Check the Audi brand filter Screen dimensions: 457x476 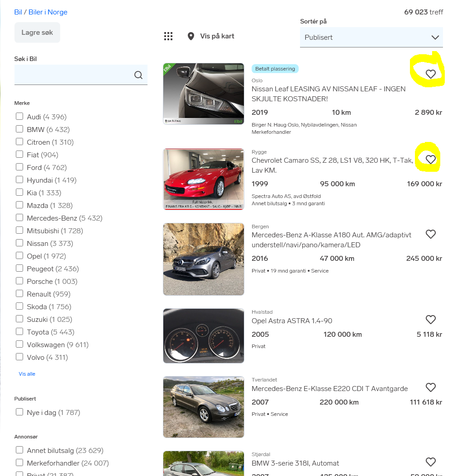click(19, 116)
